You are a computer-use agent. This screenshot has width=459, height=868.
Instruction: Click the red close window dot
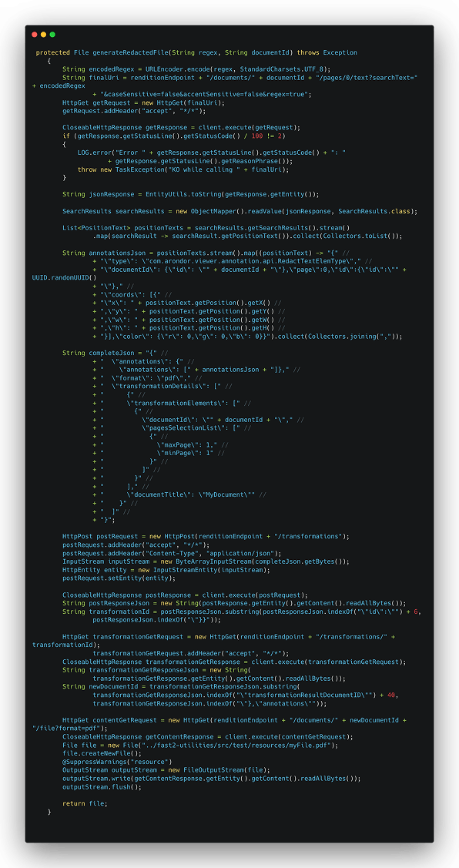(x=35, y=35)
